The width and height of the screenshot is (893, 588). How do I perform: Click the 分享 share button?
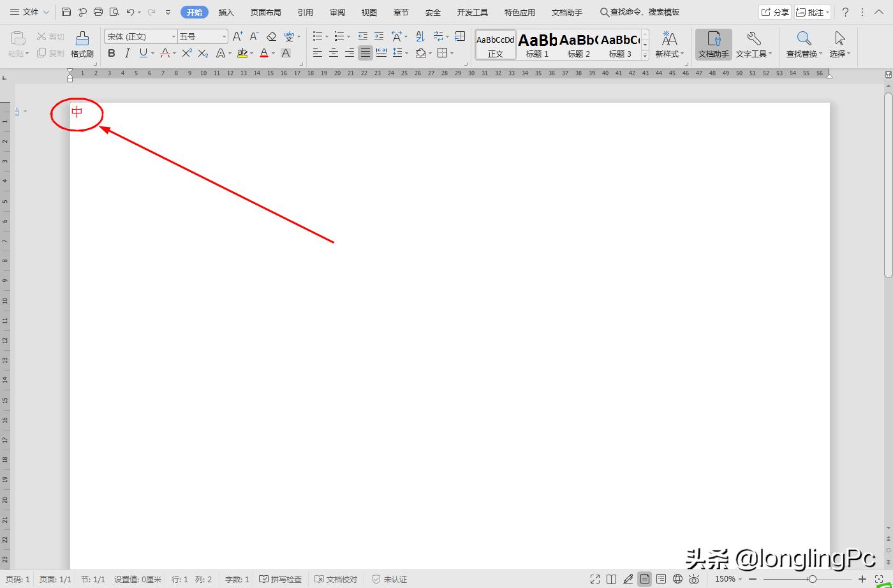[775, 12]
